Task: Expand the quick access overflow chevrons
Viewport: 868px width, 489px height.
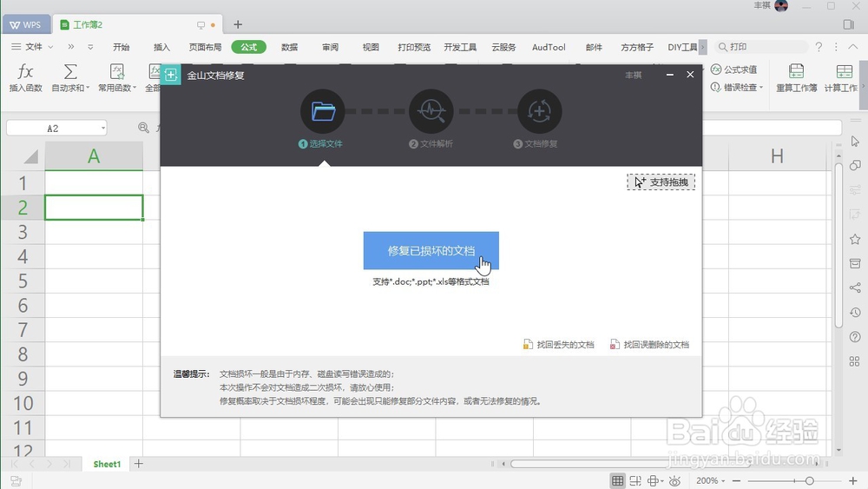Action: tap(71, 47)
